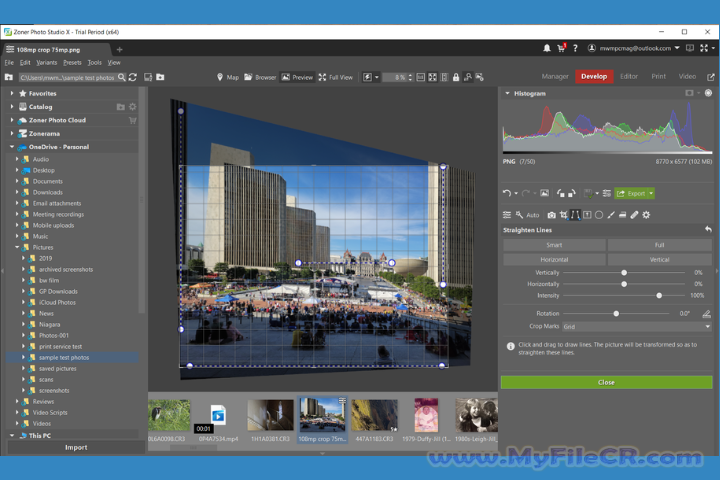Refresh the folder path view

coord(133,77)
